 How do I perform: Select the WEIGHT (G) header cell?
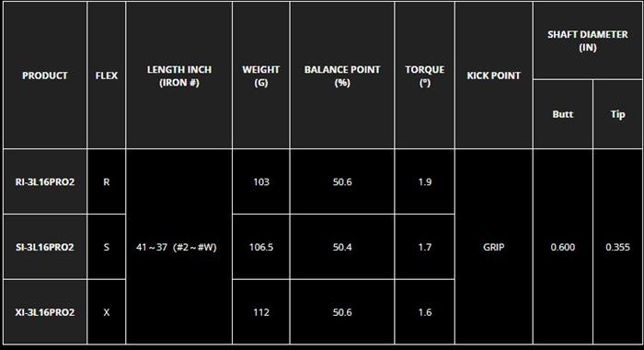(x=260, y=76)
